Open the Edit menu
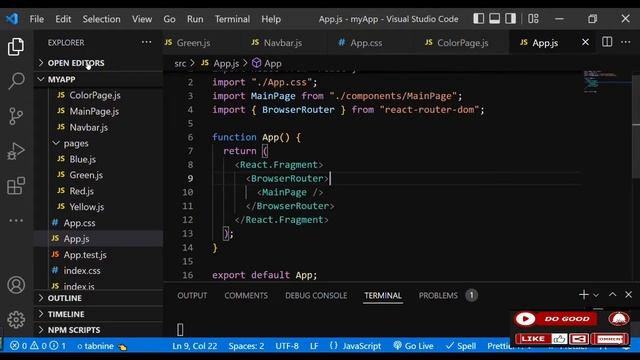This screenshot has height=360, width=640. tap(63, 19)
